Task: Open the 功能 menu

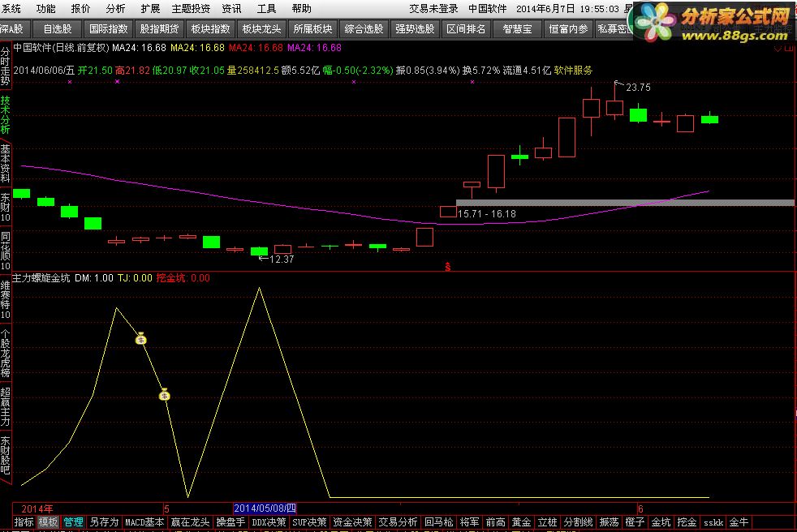Action: (x=45, y=9)
